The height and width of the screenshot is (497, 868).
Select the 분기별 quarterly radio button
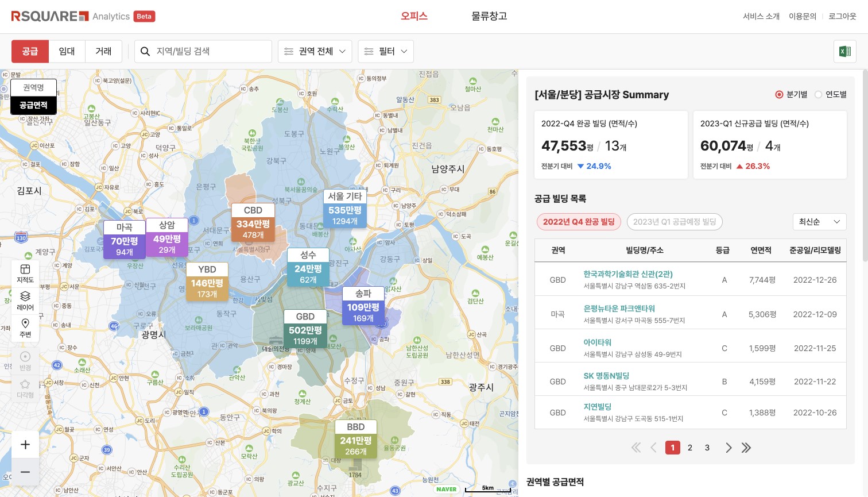[x=779, y=95]
